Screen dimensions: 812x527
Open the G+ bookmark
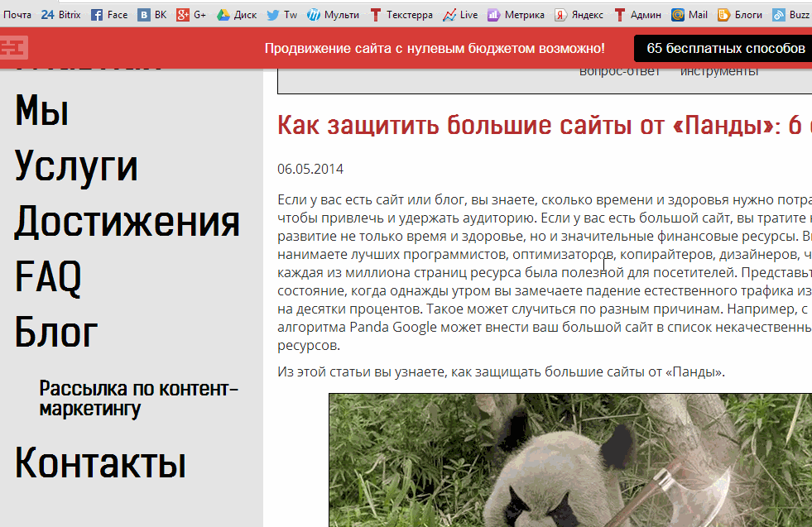[191, 14]
